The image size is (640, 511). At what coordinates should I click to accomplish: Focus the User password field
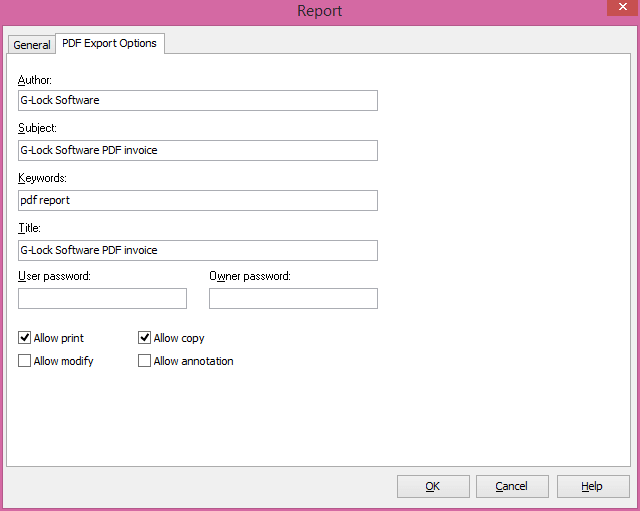tap(102, 298)
